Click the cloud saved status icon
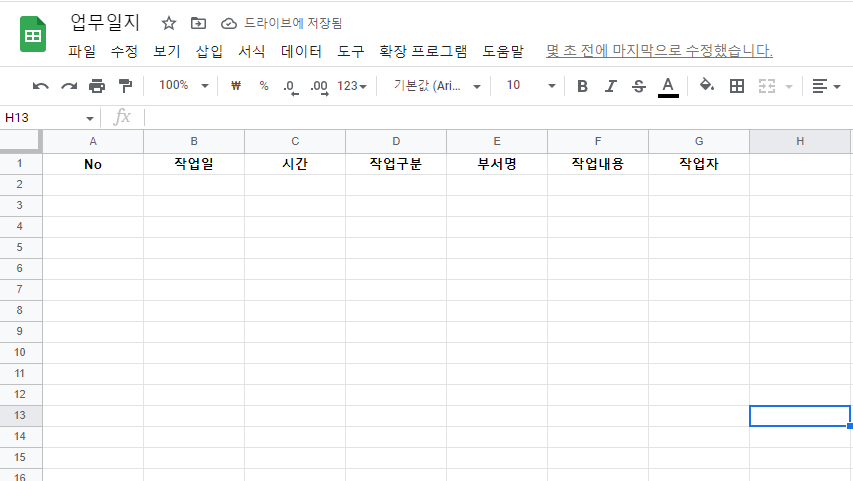This screenshot has height=481, width=853. pos(228,23)
